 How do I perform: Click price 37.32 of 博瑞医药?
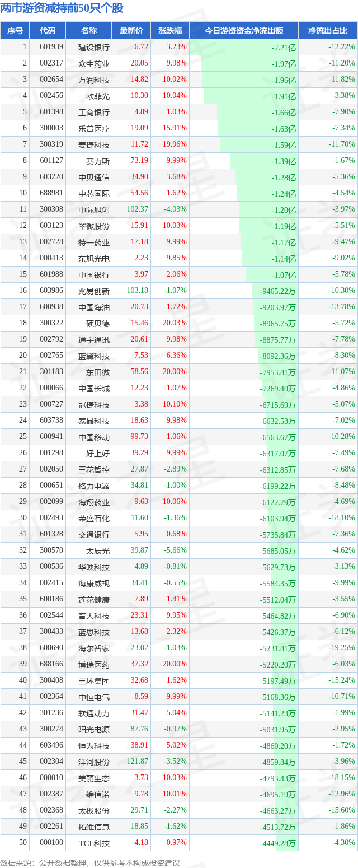[x=139, y=664]
